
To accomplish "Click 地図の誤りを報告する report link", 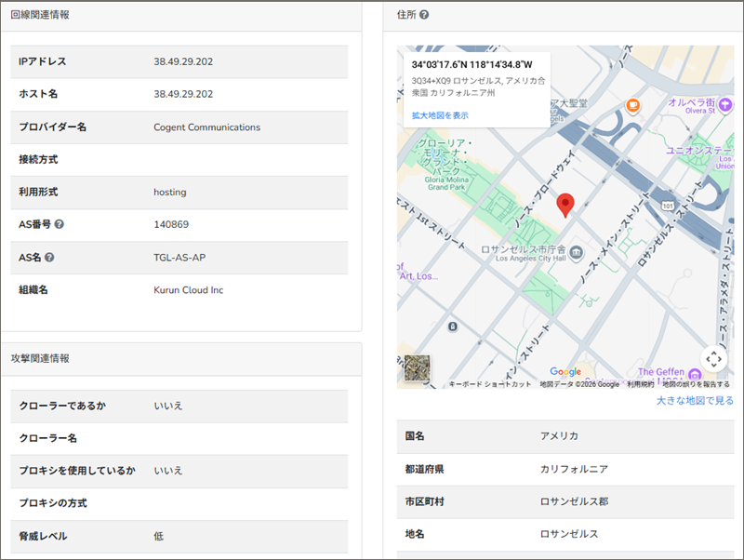I will tap(696, 384).
